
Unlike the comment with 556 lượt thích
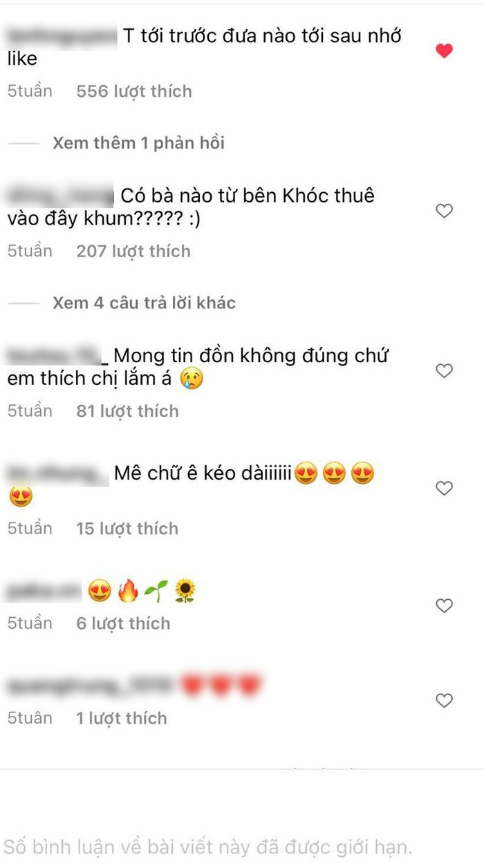[444, 50]
